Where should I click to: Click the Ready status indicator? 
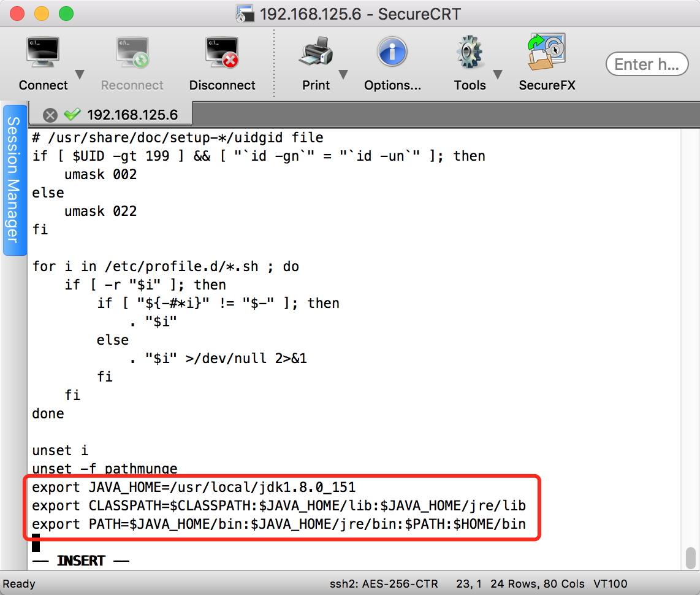[19, 584]
